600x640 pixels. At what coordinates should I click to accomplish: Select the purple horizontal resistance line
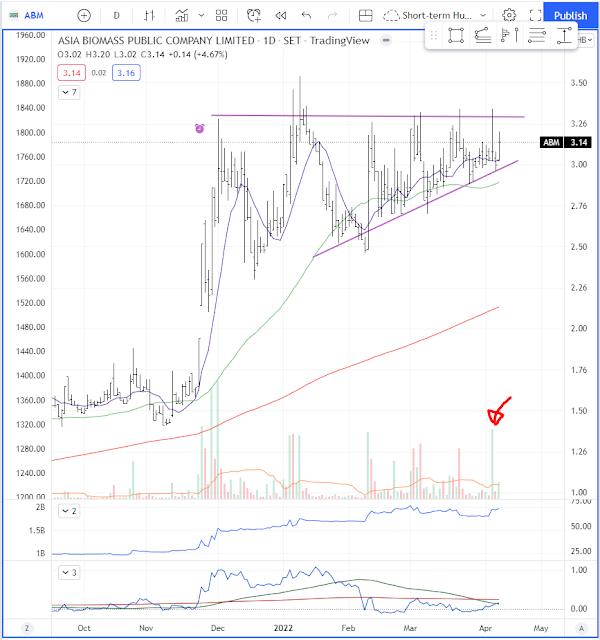367,116
